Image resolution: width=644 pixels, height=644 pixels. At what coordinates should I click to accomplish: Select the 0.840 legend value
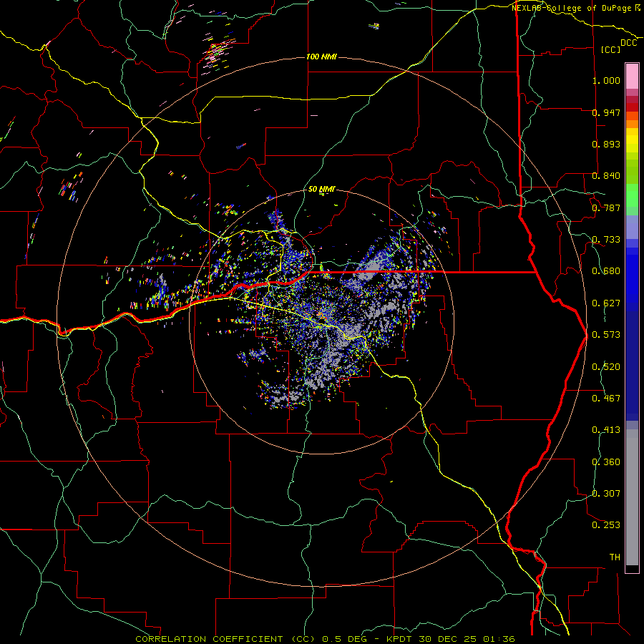(606, 176)
